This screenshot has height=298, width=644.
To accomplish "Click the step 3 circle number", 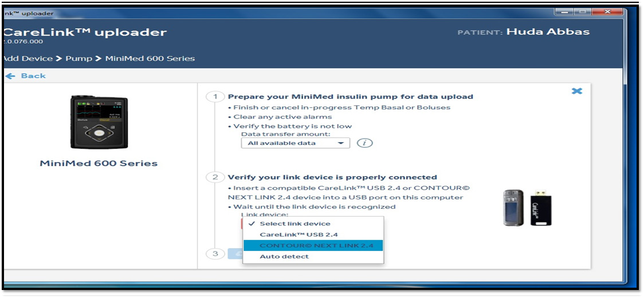I will (x=215, y=254).
